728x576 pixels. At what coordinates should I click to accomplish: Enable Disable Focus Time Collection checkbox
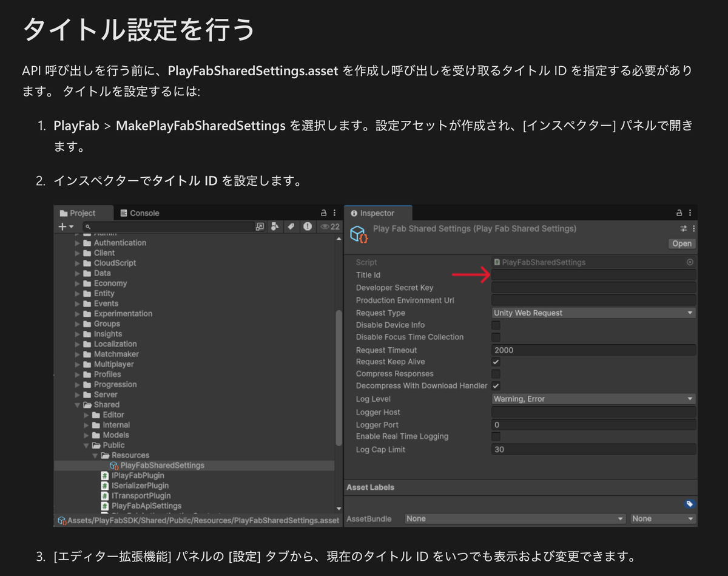tap(496, 337)
